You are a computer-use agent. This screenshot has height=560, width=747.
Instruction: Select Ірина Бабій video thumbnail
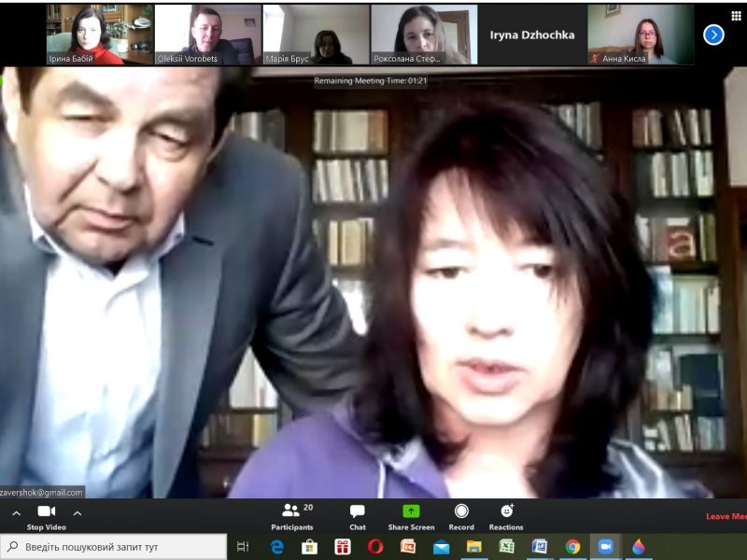(98, 35)
